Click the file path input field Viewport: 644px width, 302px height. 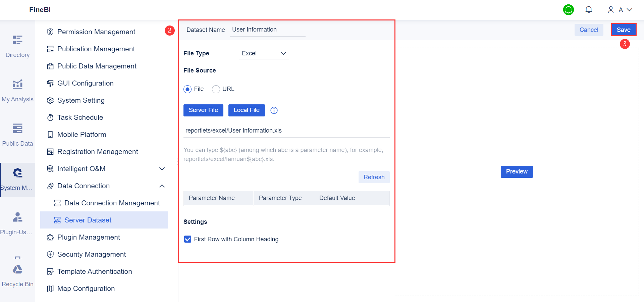(286, 131)
